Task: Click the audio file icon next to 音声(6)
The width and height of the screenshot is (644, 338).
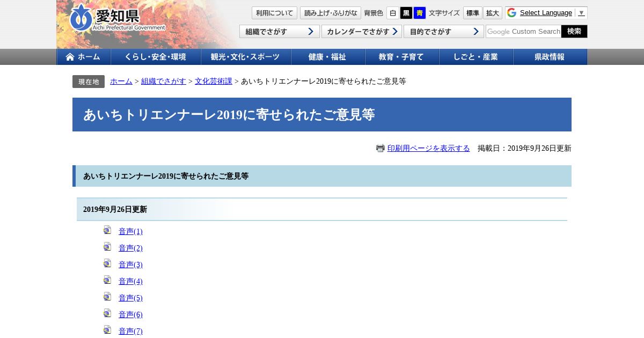Action: click(107, 313)
